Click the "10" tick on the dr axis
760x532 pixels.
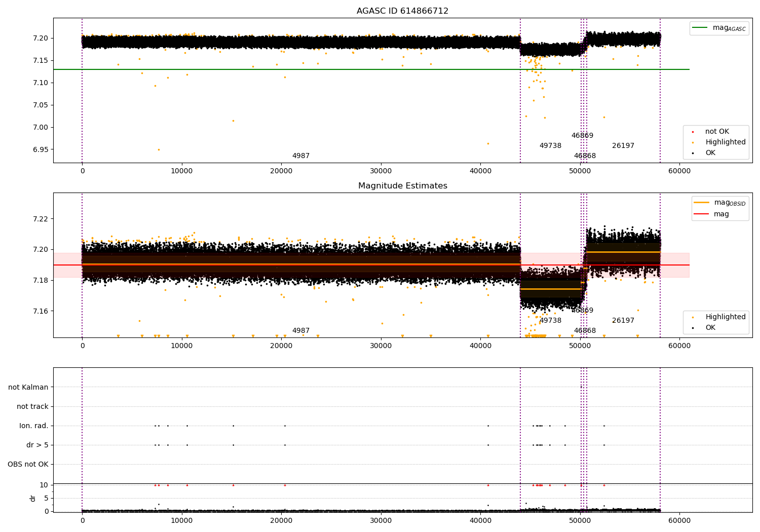pos(44,485)
